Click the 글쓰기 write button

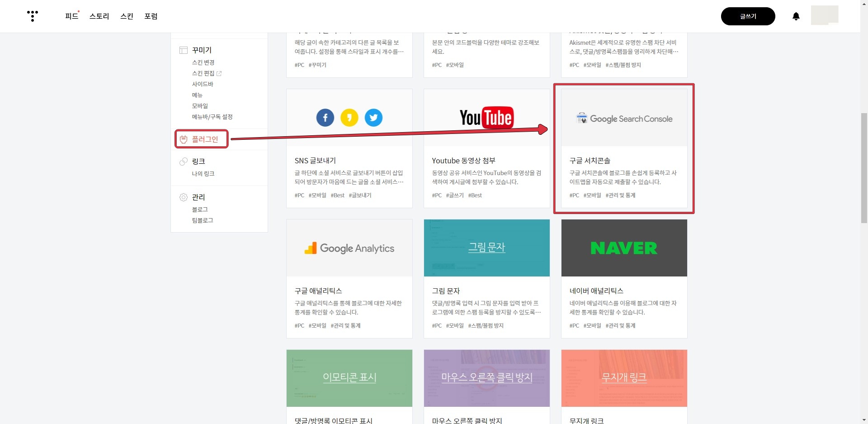pyautogui.click(x=748, y=16)
